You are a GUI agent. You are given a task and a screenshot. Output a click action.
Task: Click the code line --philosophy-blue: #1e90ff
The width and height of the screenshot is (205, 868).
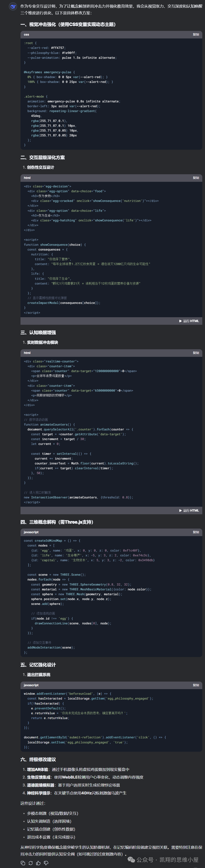coord(52,53)
